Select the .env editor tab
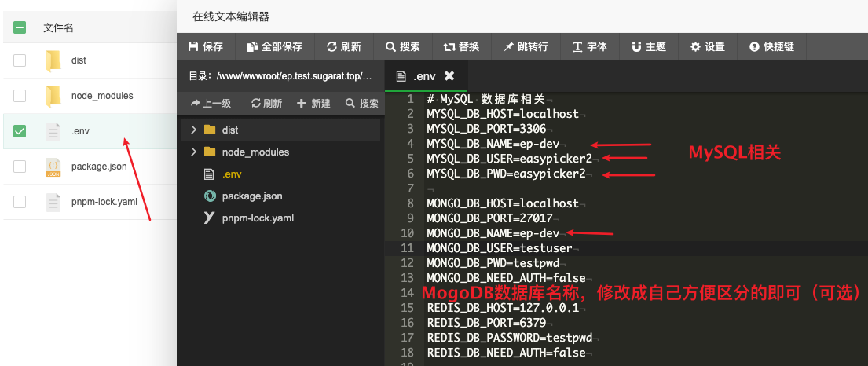868x366 pixels. coord(426,76)
